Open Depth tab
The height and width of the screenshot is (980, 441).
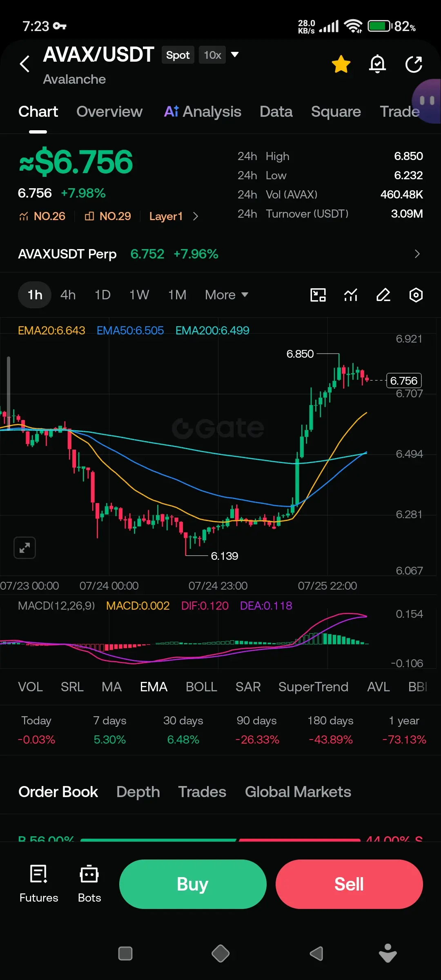pos(138,792)
